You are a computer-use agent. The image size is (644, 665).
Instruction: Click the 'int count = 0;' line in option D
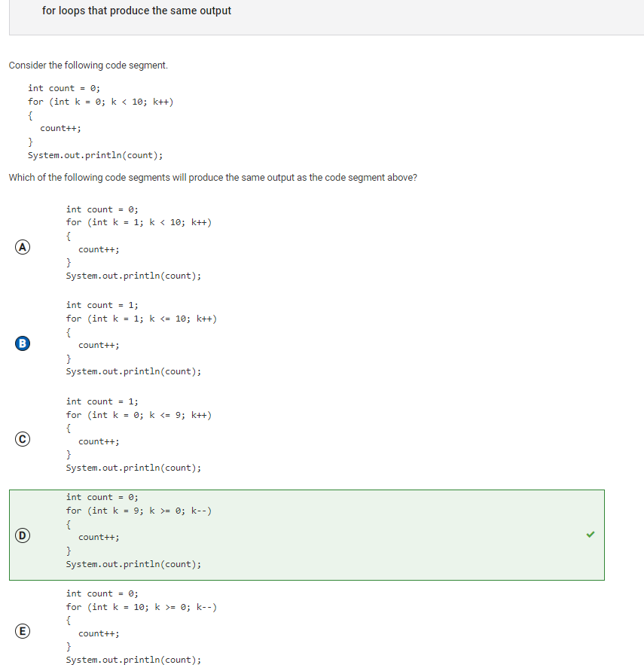click(102, 497)
